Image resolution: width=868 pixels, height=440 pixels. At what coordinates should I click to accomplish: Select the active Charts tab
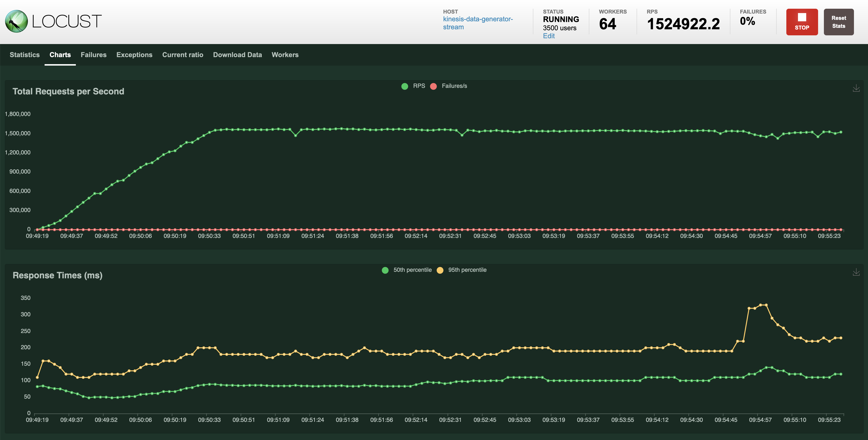point(60,55)
